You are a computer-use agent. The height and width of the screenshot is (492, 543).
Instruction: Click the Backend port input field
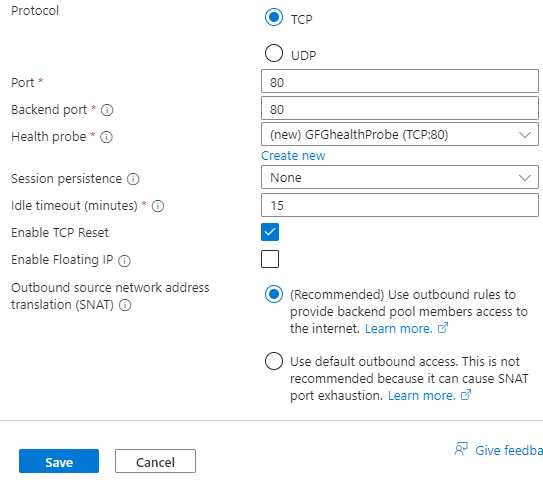coord(400,108)
